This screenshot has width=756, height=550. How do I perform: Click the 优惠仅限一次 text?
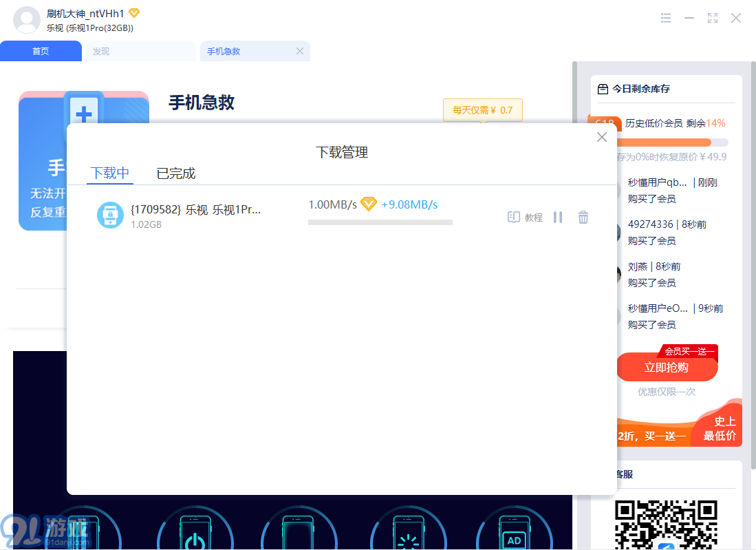667,392
